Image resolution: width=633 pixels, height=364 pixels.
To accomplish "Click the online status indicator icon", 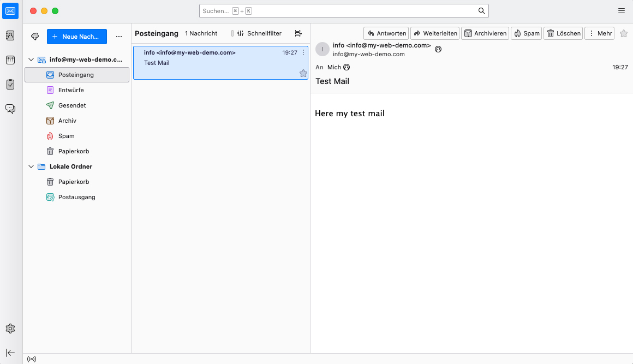I will point(32,359).
